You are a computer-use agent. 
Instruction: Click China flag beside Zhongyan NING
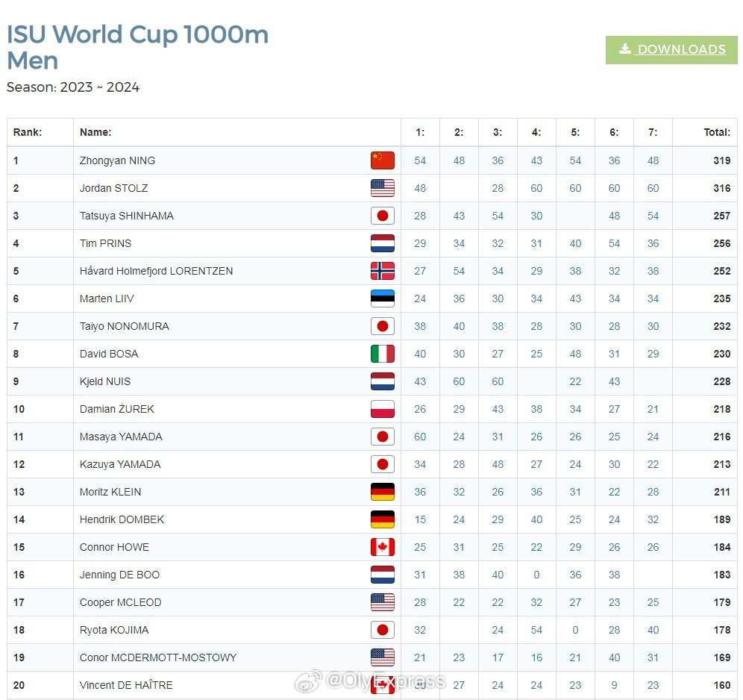(x=382, y=160)
